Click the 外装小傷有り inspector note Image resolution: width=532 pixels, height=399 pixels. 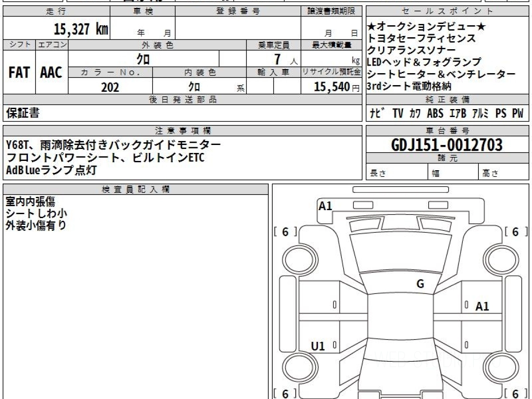pos(36,225)
